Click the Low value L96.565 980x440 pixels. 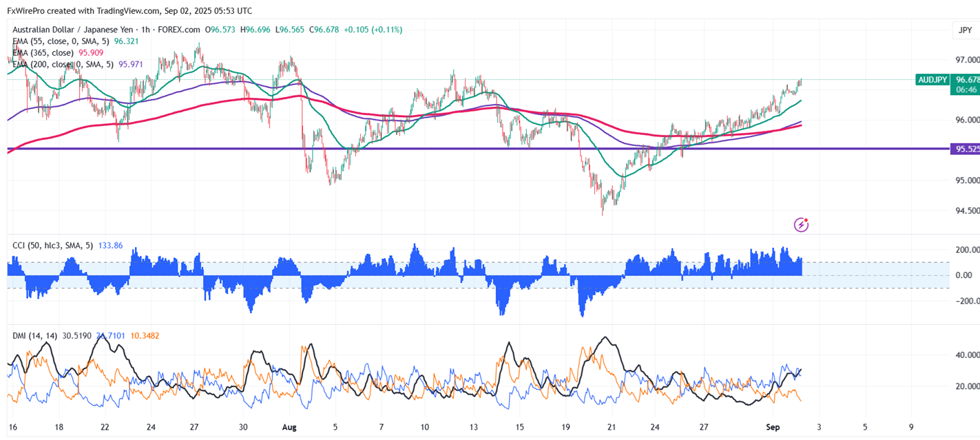291,30
